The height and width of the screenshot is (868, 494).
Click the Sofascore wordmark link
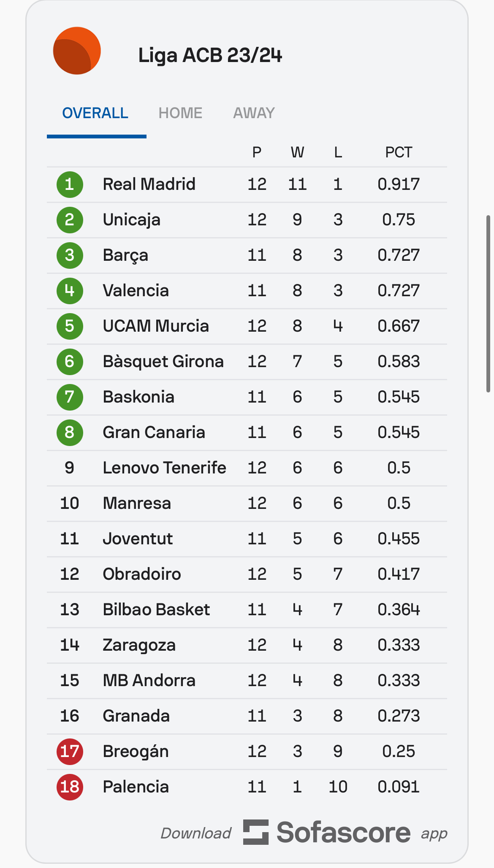tap(343, 833)
